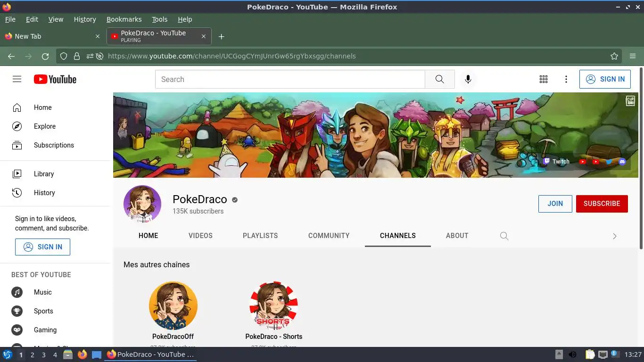Viewport: 644px width, 362px height.
Task: Click the verified badge beside PokeDraco
Action: click(x=235, y=200)
